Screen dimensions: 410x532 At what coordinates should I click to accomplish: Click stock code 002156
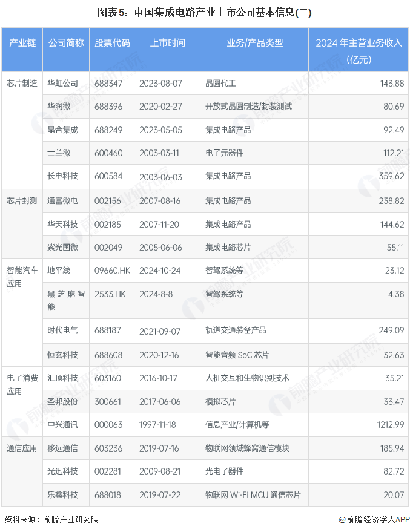(x=108, y=201)
